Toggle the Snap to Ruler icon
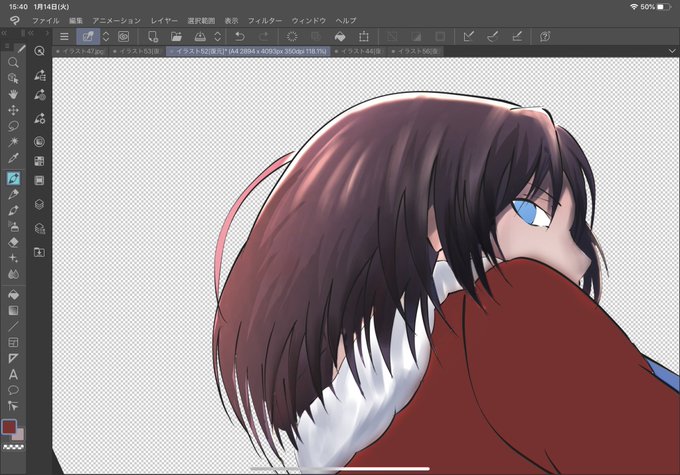This screenshot has height=475, width=680. [468, 37]
